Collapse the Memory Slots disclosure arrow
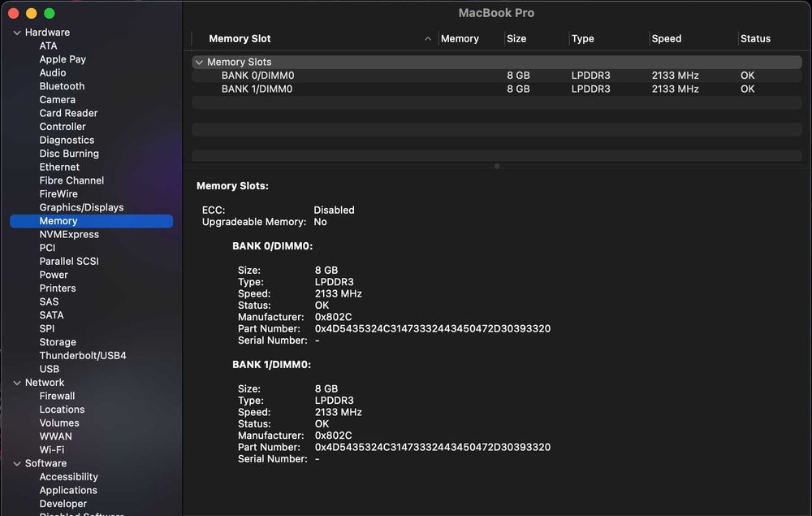812x516 pixels. tap(199, 63)
